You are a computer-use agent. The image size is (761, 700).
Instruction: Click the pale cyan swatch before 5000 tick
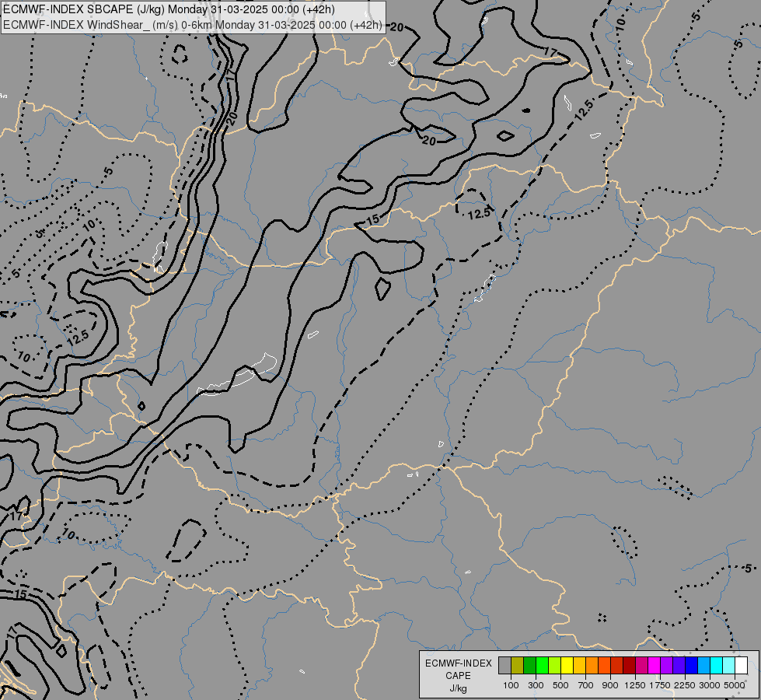coord(729,666)
